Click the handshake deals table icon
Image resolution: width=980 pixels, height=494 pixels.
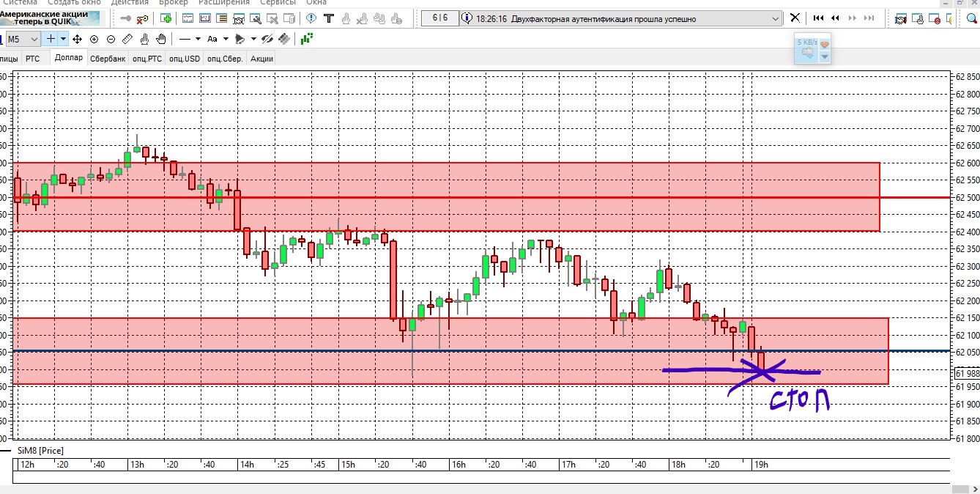(239, 18)
